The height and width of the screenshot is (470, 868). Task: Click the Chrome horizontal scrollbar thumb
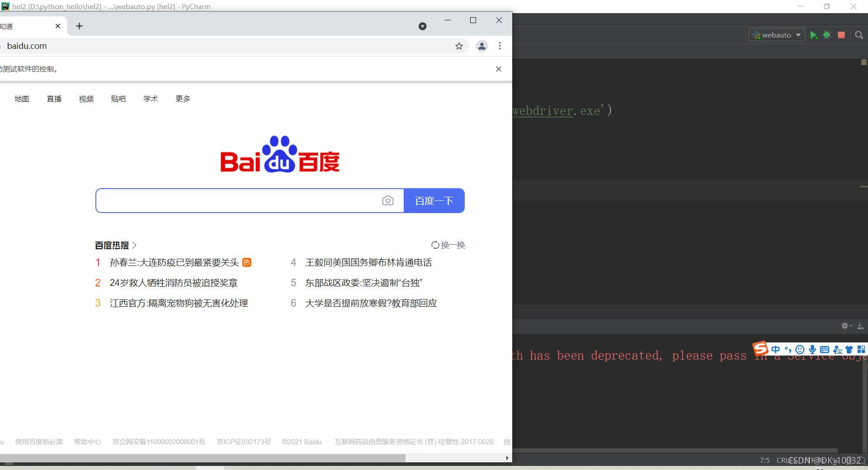coord(203,458)
